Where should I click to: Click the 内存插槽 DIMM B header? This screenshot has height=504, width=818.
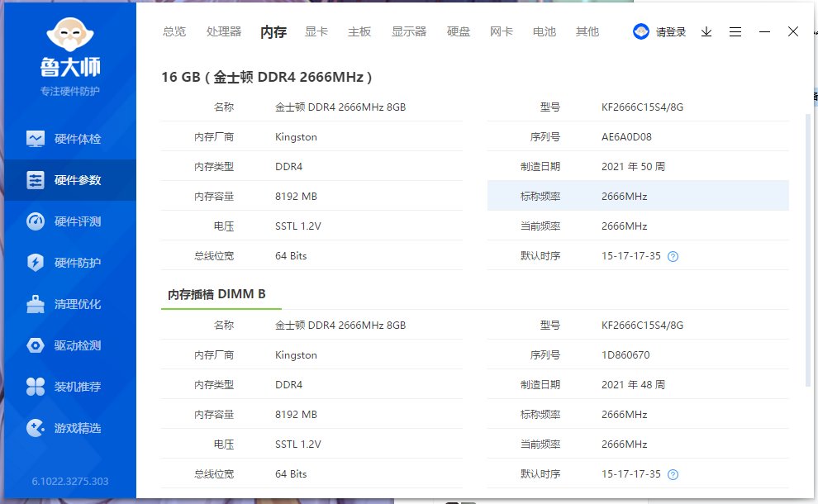point(216,294)
